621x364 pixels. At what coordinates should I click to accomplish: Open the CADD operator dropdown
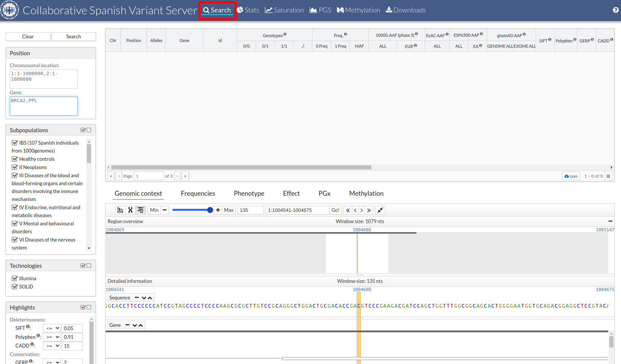click(52, 346)
